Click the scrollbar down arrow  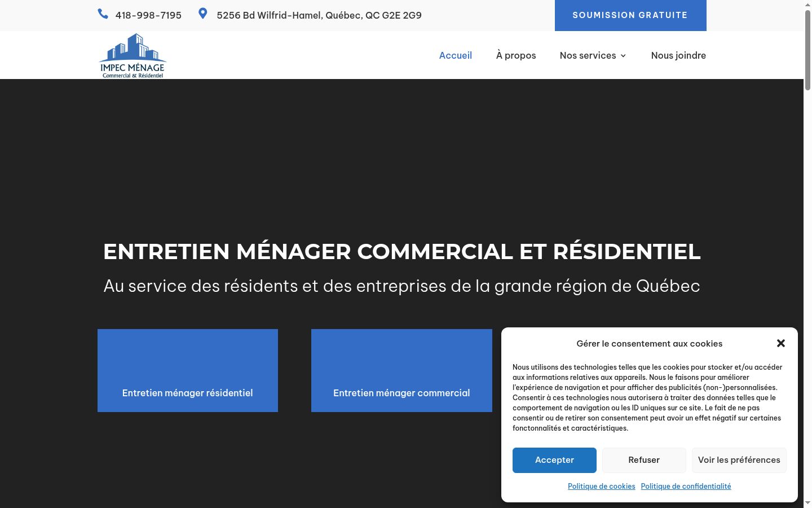[x=807, y=502]
